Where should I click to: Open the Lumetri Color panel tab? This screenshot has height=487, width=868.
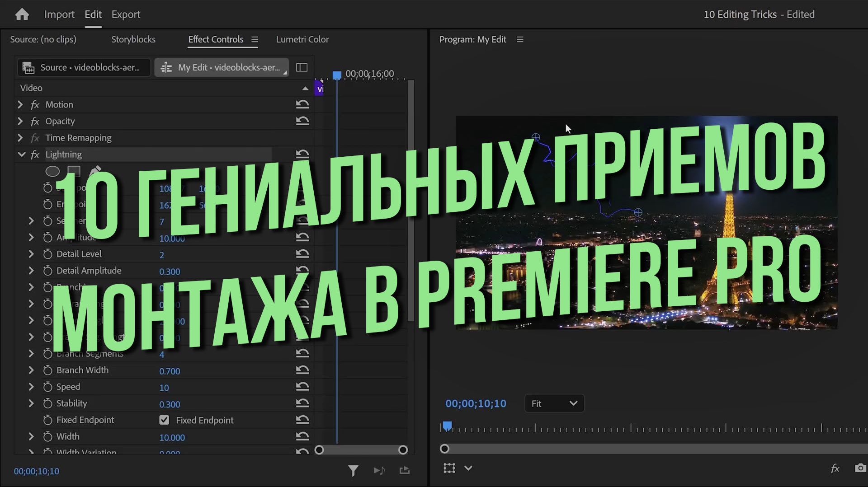tap(302, 39)
